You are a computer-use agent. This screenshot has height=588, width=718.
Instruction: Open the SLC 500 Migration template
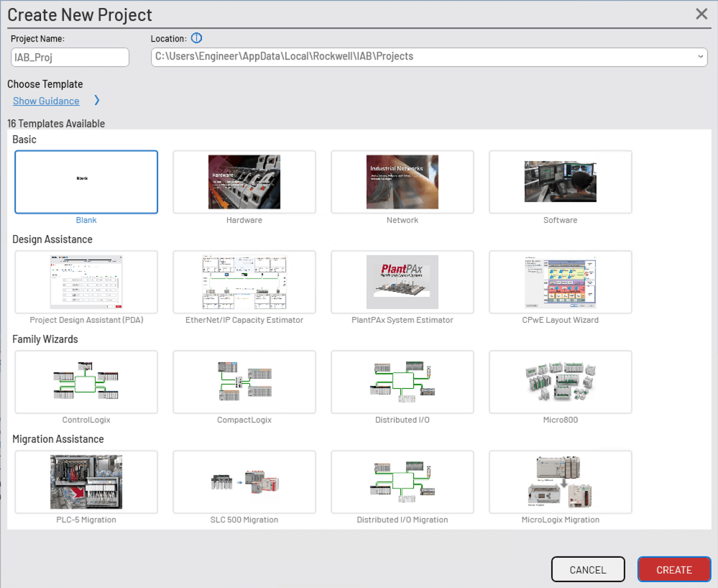click(x=244, y=482)
